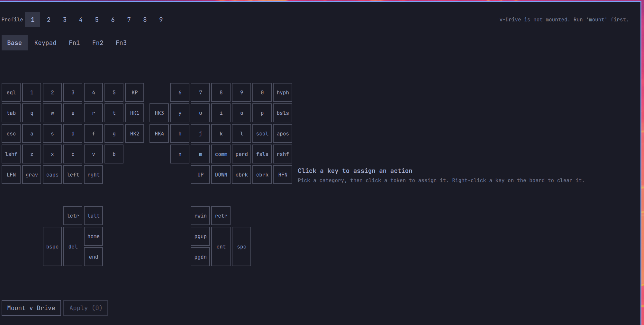
Task: Click the ent thumb key
Action: (x=221, y=247)
